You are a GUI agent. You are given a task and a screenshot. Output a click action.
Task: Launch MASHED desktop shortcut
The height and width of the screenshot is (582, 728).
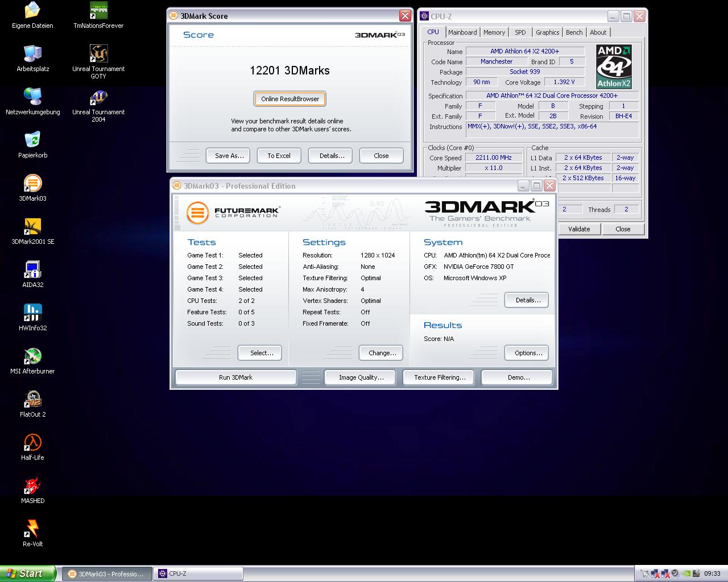(x=32, y=490)
